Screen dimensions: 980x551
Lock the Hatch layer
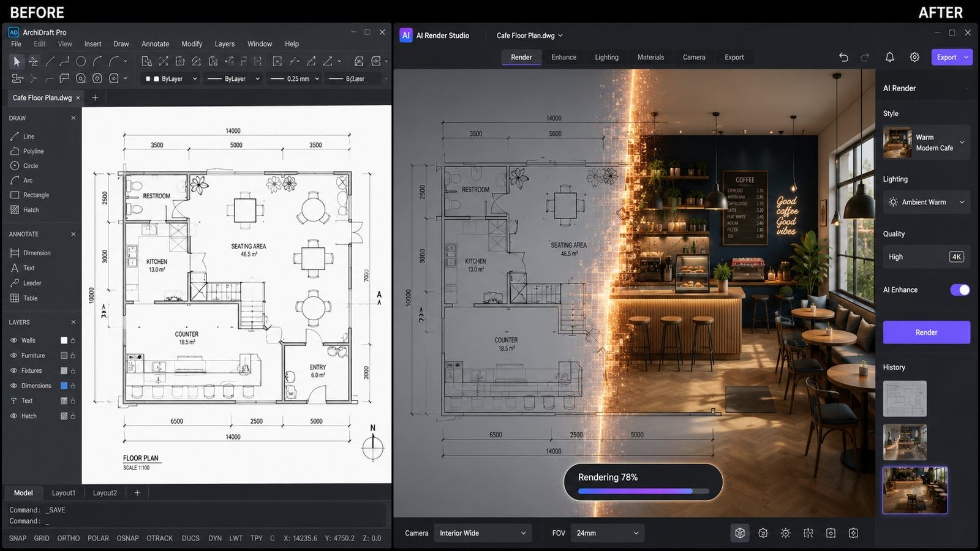[x=73, y=416]
